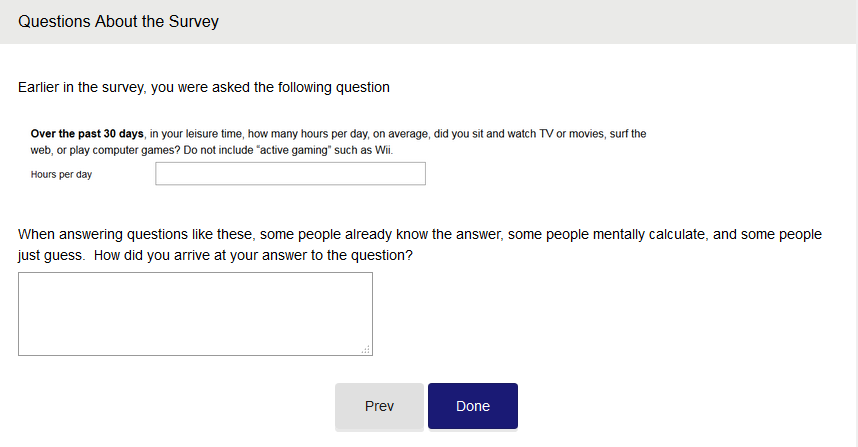Image resolution: width=858 pixels, height=447 pixels.
Task: Grab the text box resize handle
Action: 366,349
